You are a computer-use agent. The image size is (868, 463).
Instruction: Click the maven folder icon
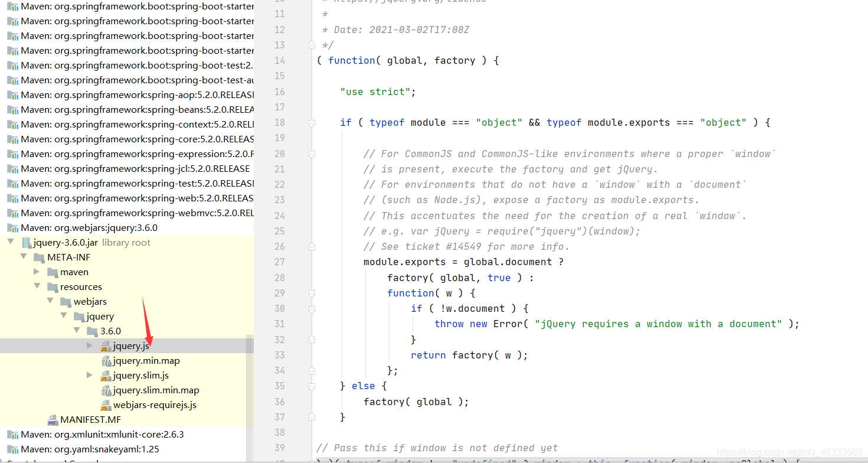[53, 272]
